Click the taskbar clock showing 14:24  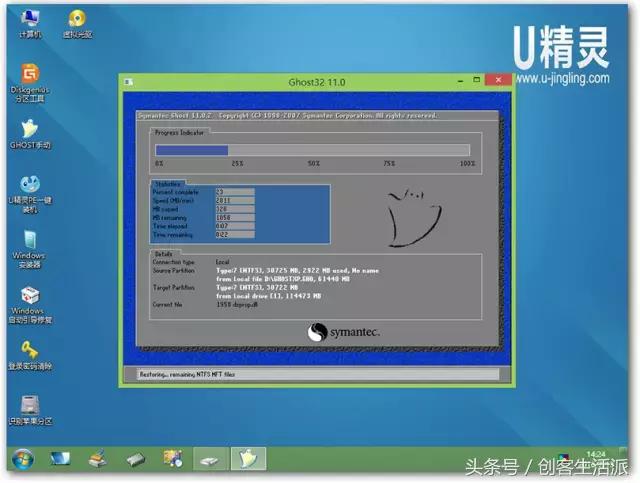pos(596,454)
